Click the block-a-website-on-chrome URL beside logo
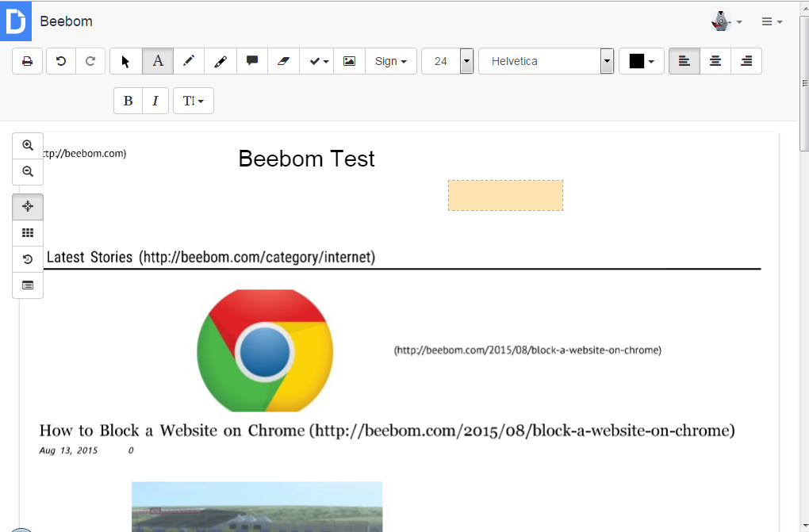809x532 pixels. pyautogui.click(x=527, y=350)
